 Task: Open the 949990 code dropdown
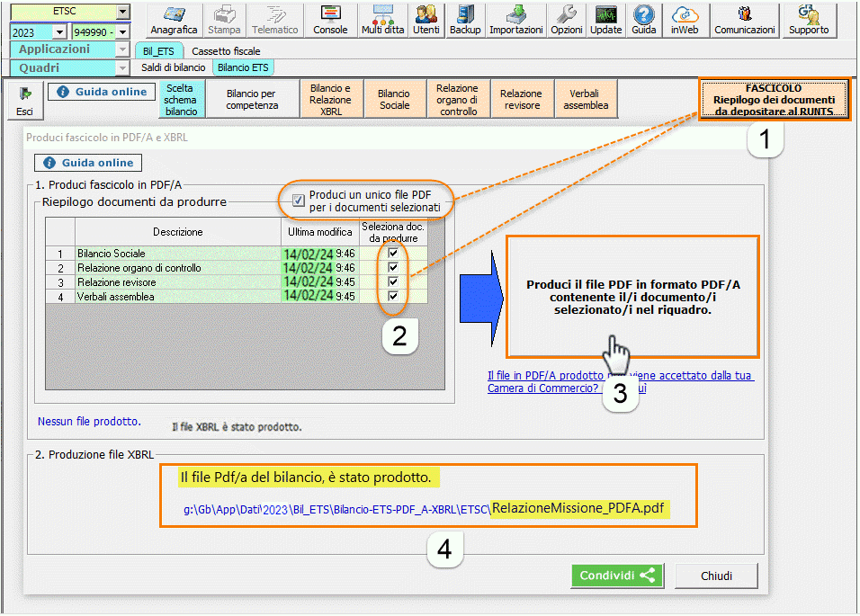[123, 32]
